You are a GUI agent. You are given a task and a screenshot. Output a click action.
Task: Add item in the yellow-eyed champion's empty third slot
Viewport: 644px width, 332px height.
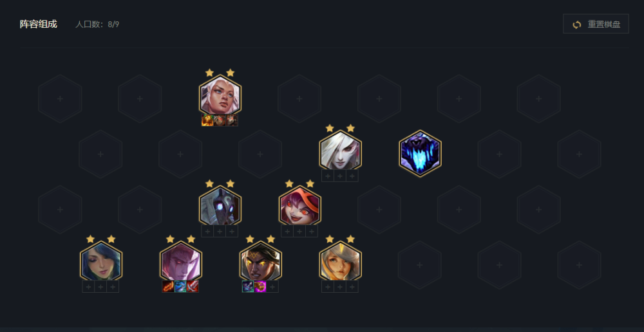272,286
